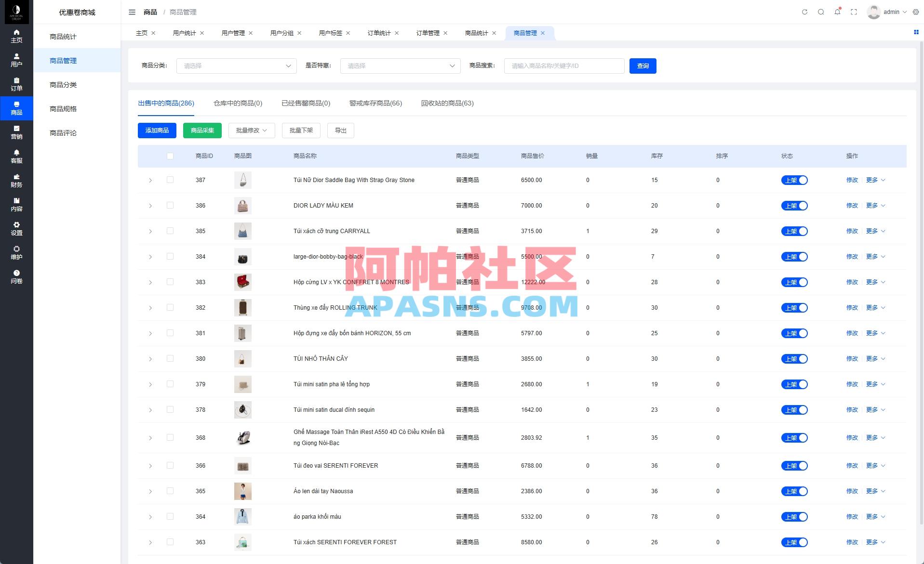Open the 订单管理 tab at the top
Screen dimensions: 924x564
[428, 33]
